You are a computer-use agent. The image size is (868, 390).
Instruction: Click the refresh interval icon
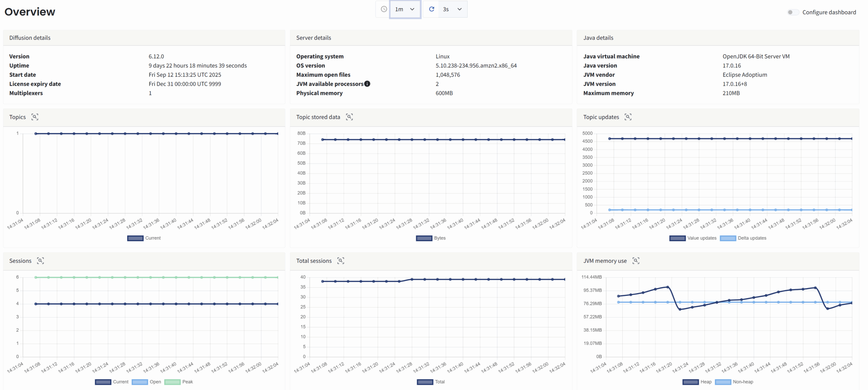point(431,9)
